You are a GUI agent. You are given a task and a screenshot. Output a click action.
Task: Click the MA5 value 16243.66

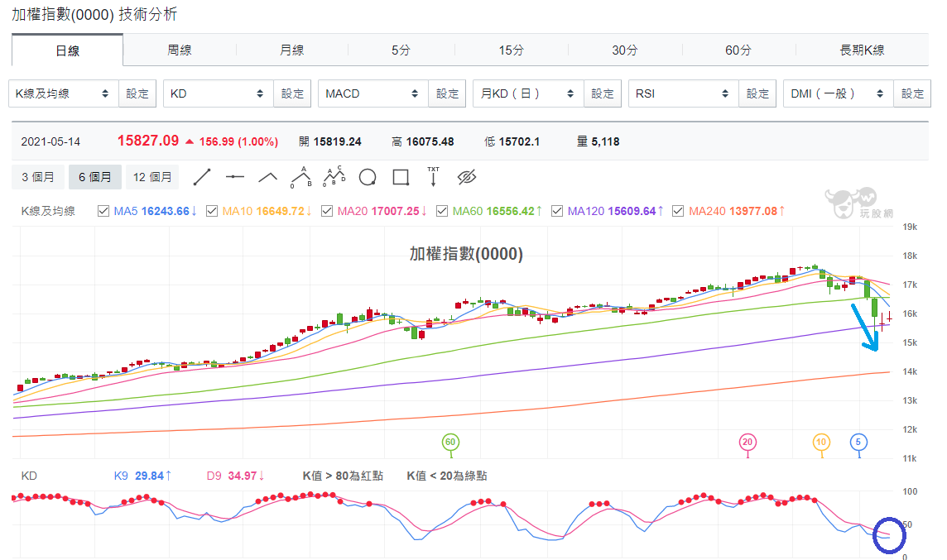tap(165, 211)
